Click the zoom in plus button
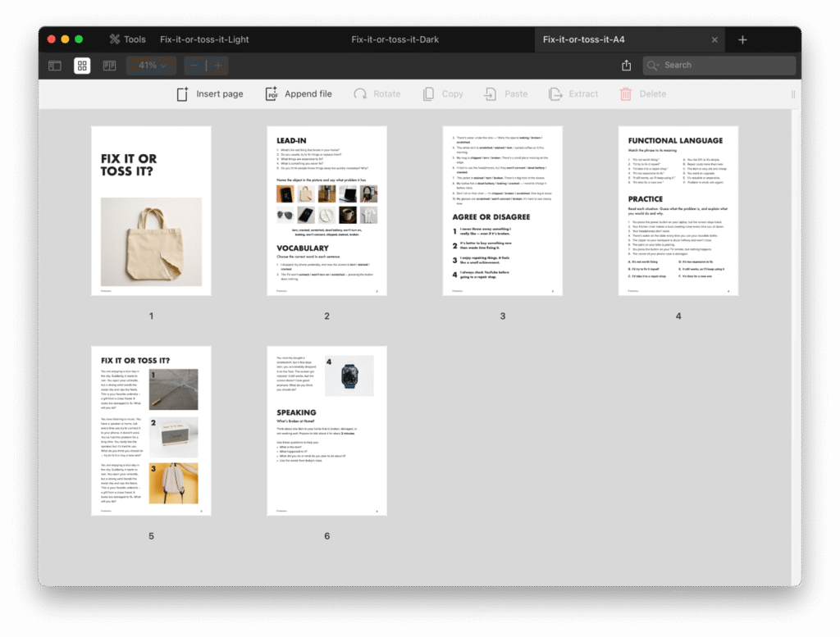The width and height of the screenshot is (840, 637). (217, 66)
